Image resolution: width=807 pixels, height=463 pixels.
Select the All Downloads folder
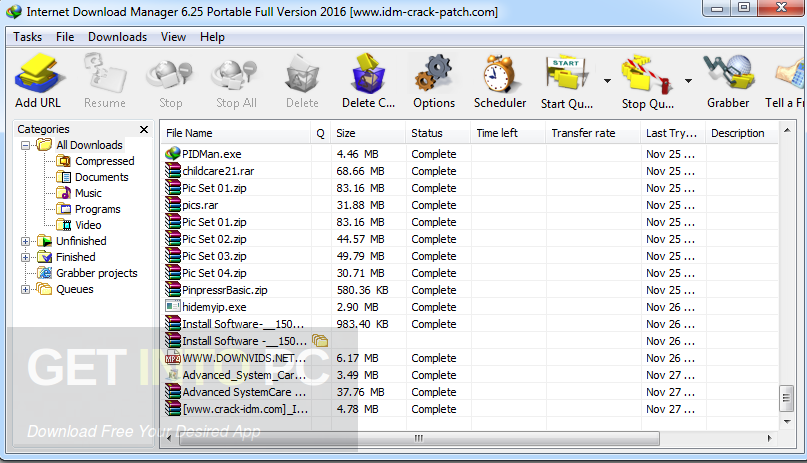pos(89,145)
